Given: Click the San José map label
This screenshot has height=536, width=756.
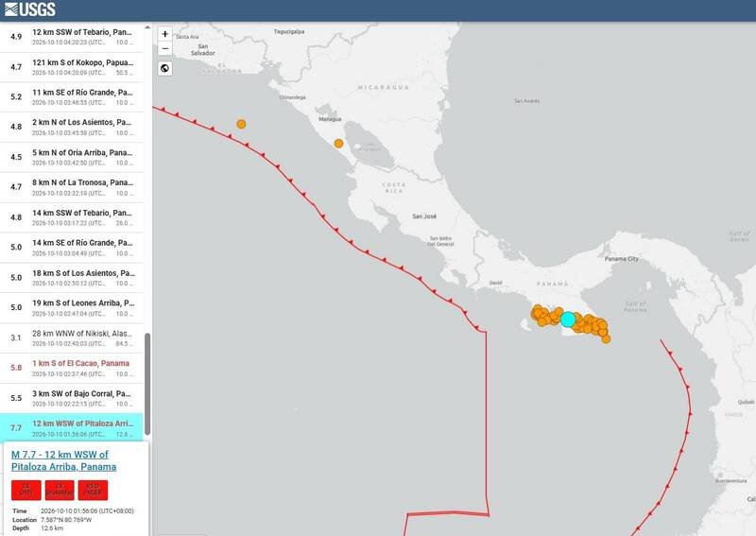Looking at the screenshot, I should tap(424, 216).
